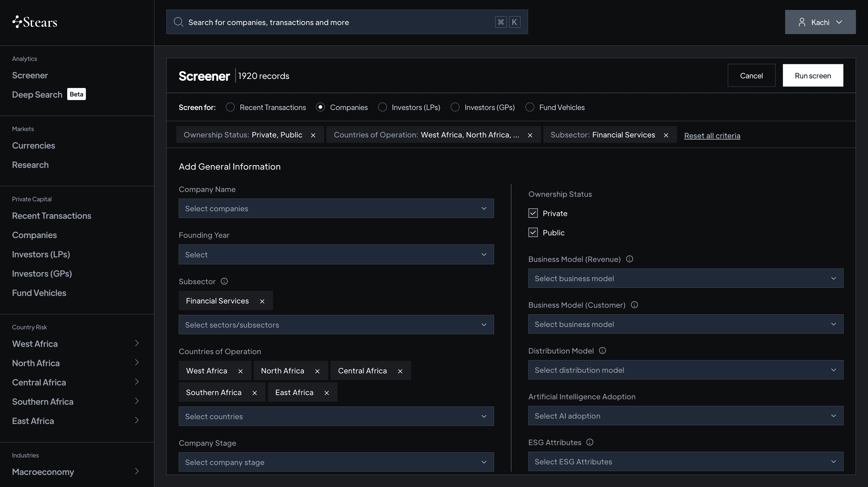The width and height of the screenshot is (868, 487).
Task: Expand East Africa in Country Risk sidebar
Action: pyautogui.click(x=137, y=420)
